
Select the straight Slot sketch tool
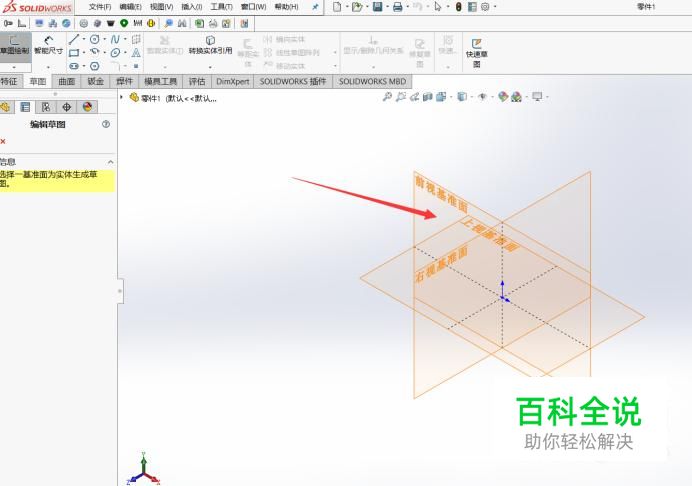[x=74, y=66]
